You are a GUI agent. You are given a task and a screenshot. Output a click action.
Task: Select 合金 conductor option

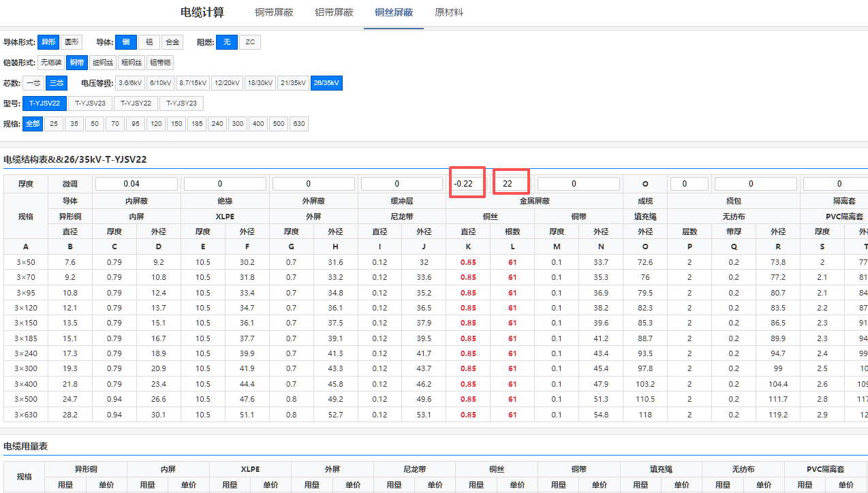pos(173,42)
